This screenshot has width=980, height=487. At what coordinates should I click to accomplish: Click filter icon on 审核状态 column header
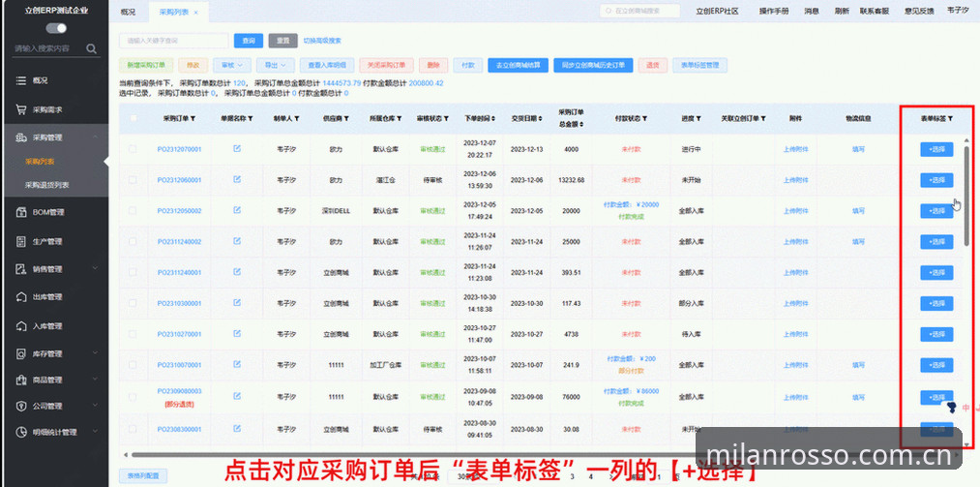pos(446,118)
